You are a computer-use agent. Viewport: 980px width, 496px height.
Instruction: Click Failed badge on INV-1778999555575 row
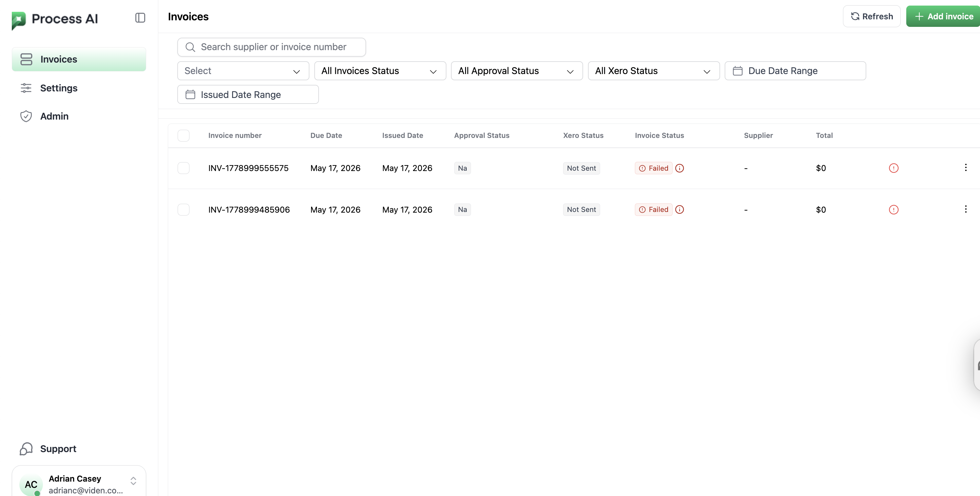pos(654,168)
